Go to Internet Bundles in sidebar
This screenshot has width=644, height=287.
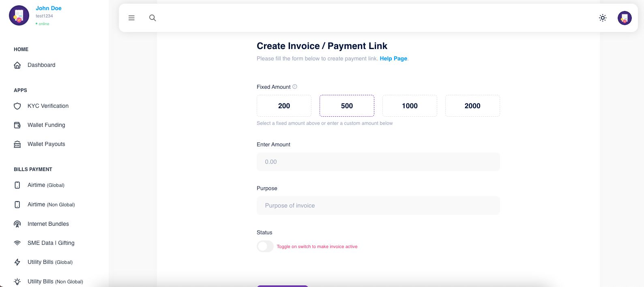[48, 224]
